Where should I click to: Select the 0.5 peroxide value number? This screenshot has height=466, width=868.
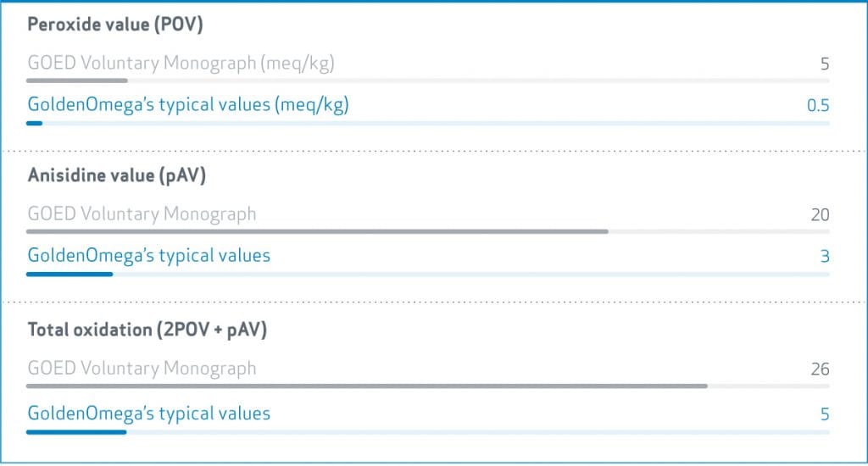coord(817,106)
